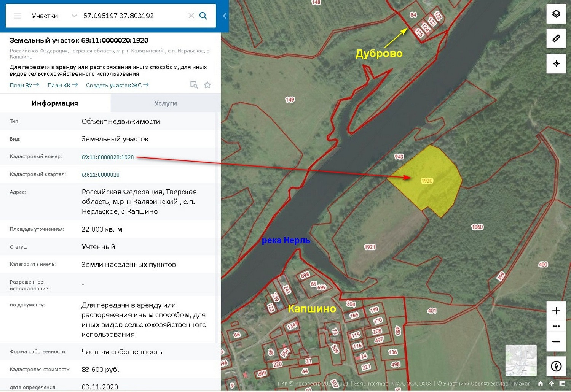Screen dimensions: 571x392
Task: Select parcel labeled 149 on map
Action: 290,100
